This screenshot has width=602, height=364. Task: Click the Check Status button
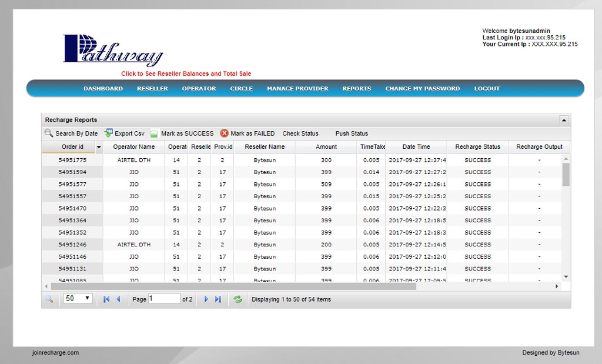pyautogui.click(x=300, y=133)
